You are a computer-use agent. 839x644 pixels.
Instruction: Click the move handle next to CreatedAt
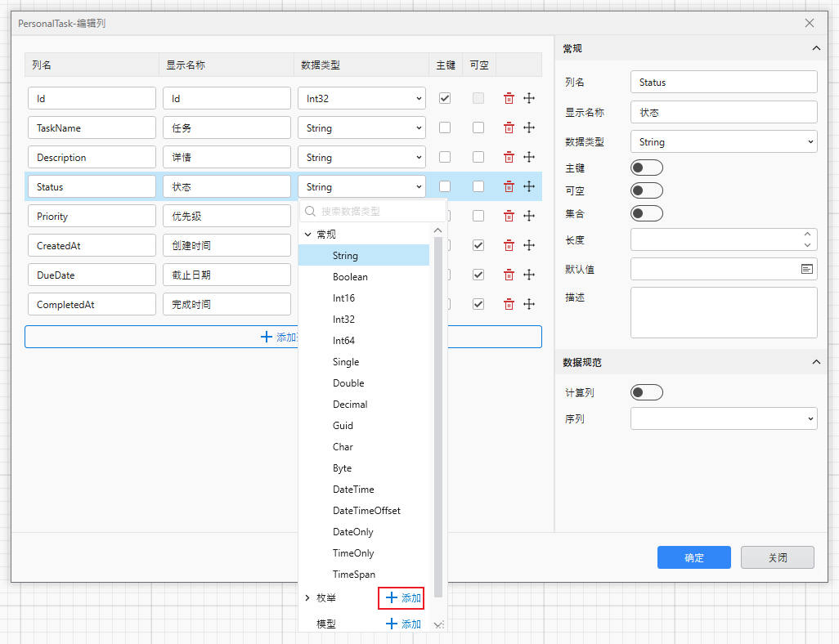point(529,245)
